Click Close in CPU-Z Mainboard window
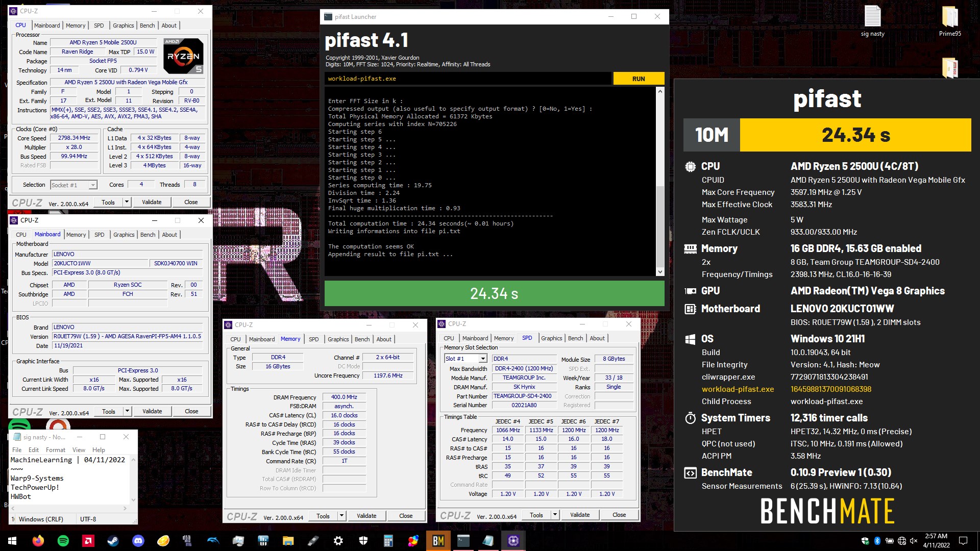980x551 pixels. (x=191, y=411)
